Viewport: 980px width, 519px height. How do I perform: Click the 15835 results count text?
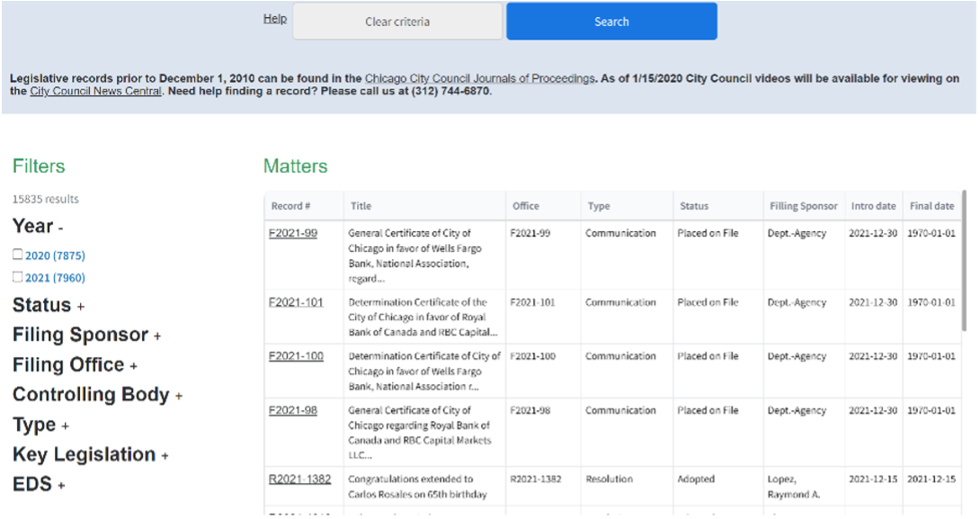click(x=46, y=199)
